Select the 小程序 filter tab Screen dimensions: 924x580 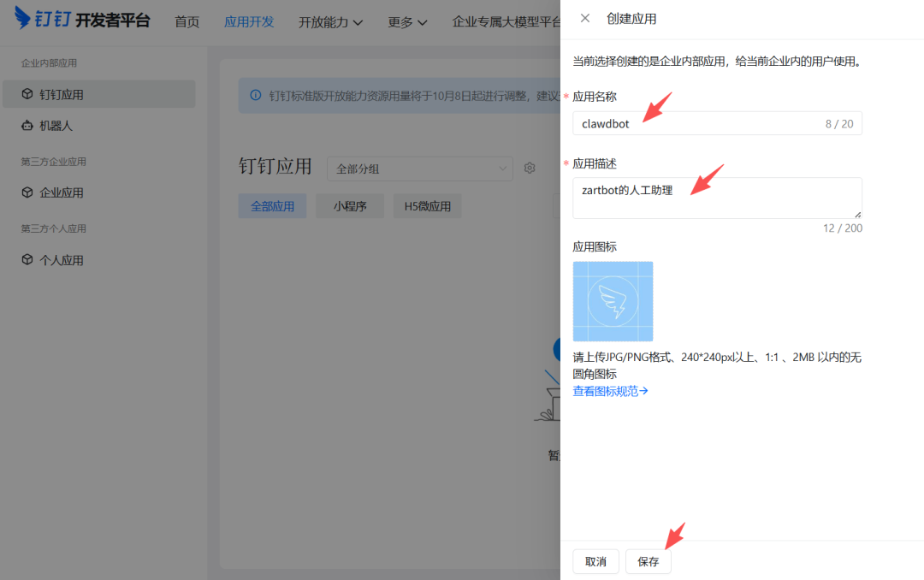coord(349,205)
